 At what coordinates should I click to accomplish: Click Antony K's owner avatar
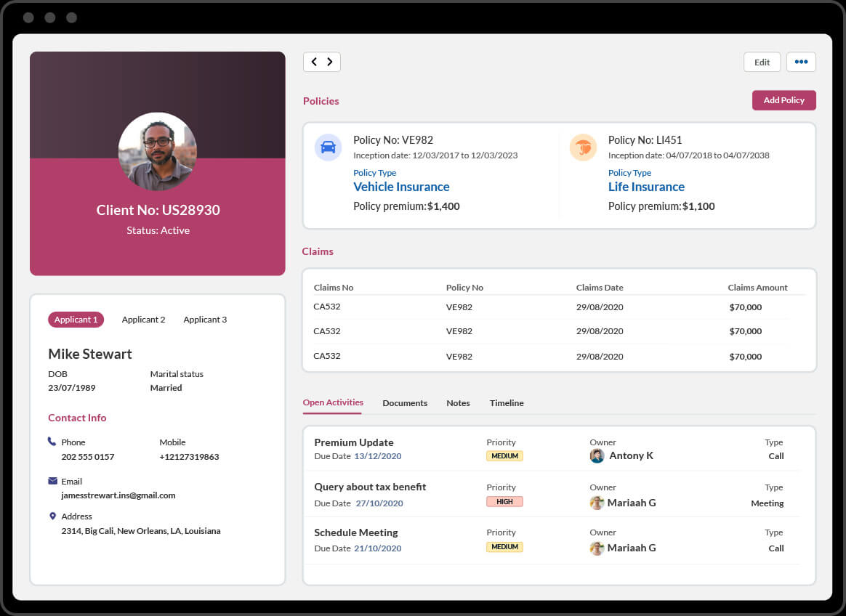(597, 455)
